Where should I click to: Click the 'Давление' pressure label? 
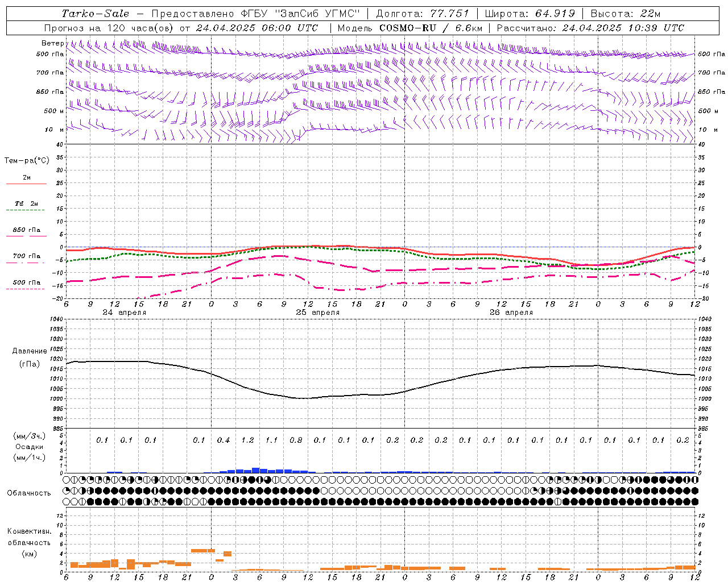point(30,351)
